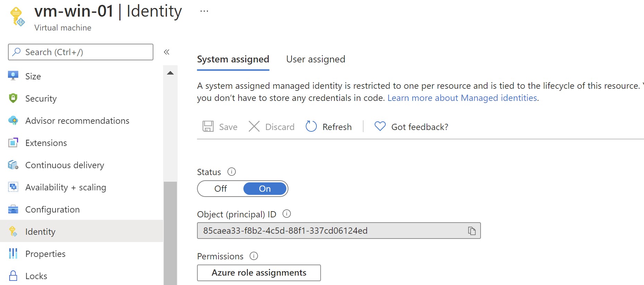The height and width of the screenshot is (285, 644).
Task: Click Got feedback? text
Action: (420, 127)
